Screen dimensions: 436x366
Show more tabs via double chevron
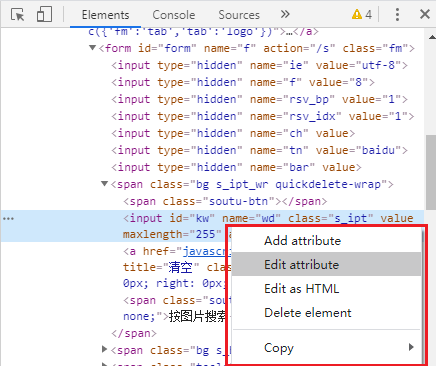285,14
